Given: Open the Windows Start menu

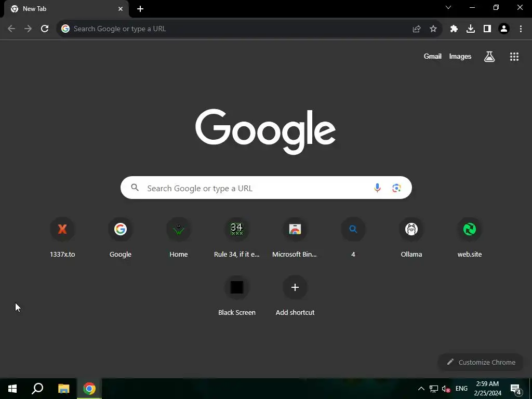Looking at the screenshot, I should pyautogui.click(x=12, y=389).
